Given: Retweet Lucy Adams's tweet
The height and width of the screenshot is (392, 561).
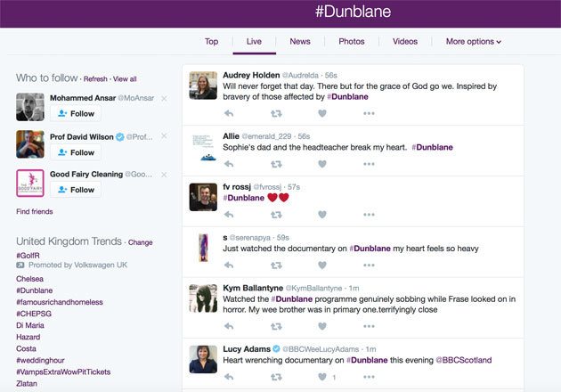Looking at the screenshot, I should pyautogui.click(x=276, y=377).
